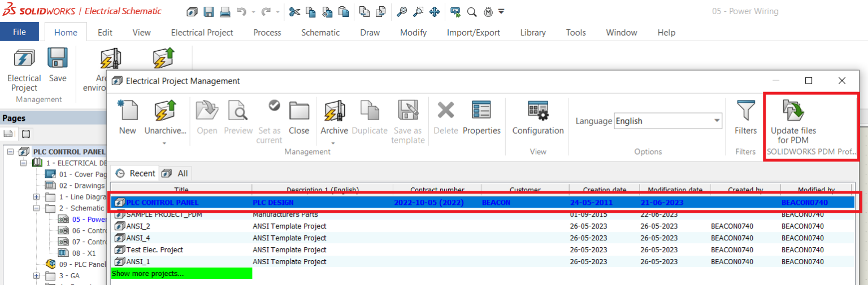Click Update files for PDM

(793, 122)
